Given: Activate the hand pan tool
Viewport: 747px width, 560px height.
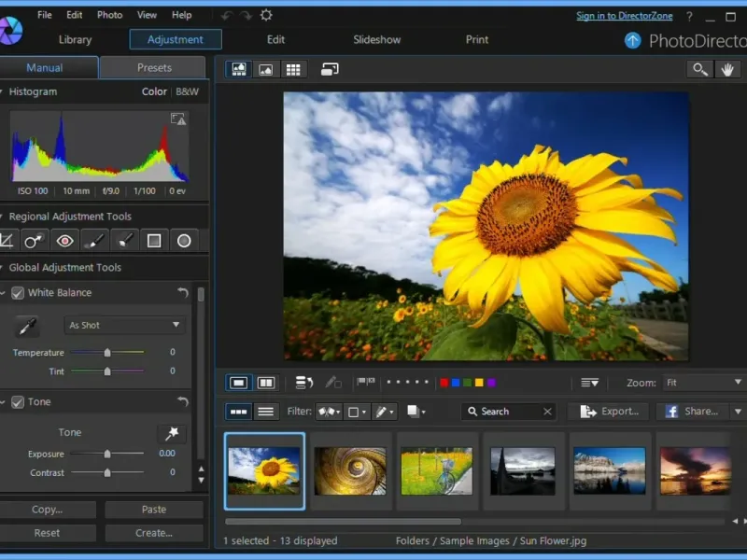Looking at the screenshot, I should [x=727, y=69].
